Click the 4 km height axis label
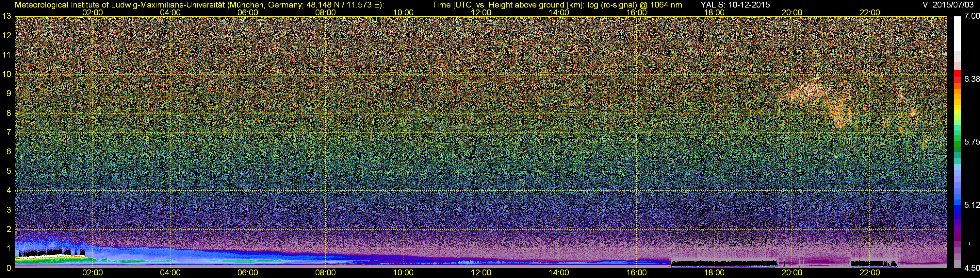Screen dimensions: 980x278 tap(9, 190)
